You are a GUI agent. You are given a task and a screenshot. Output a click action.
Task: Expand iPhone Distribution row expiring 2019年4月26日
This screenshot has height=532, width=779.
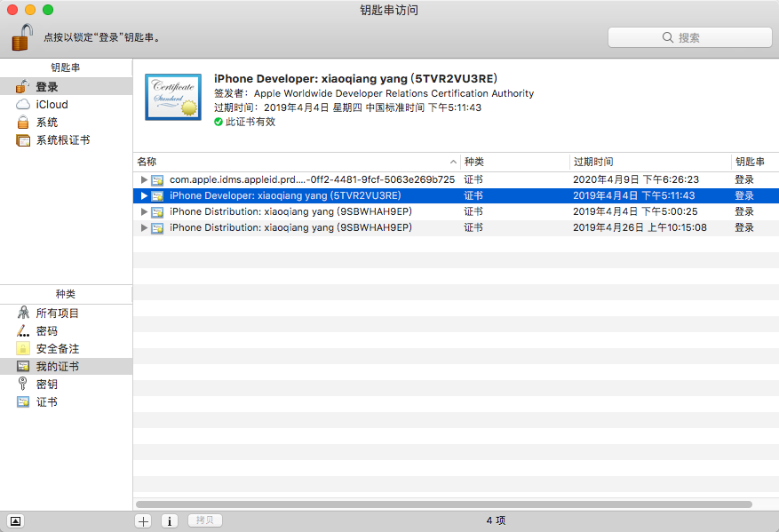click(144, 227)
